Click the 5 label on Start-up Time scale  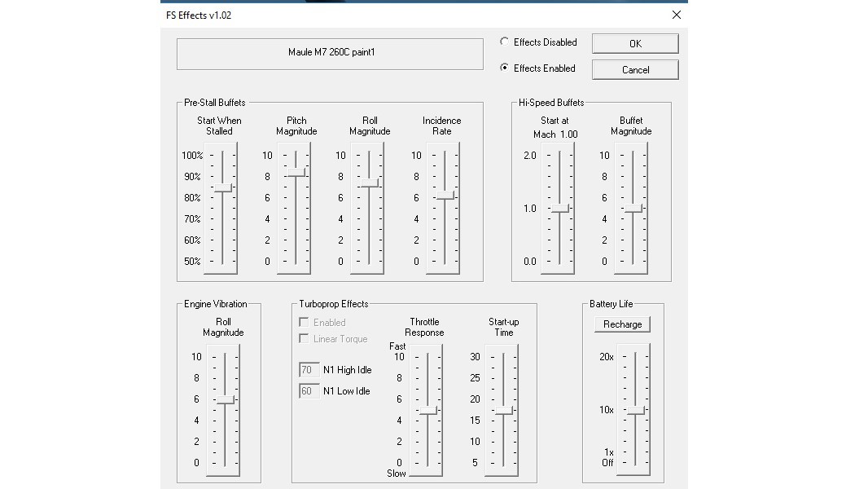[475, 463]
